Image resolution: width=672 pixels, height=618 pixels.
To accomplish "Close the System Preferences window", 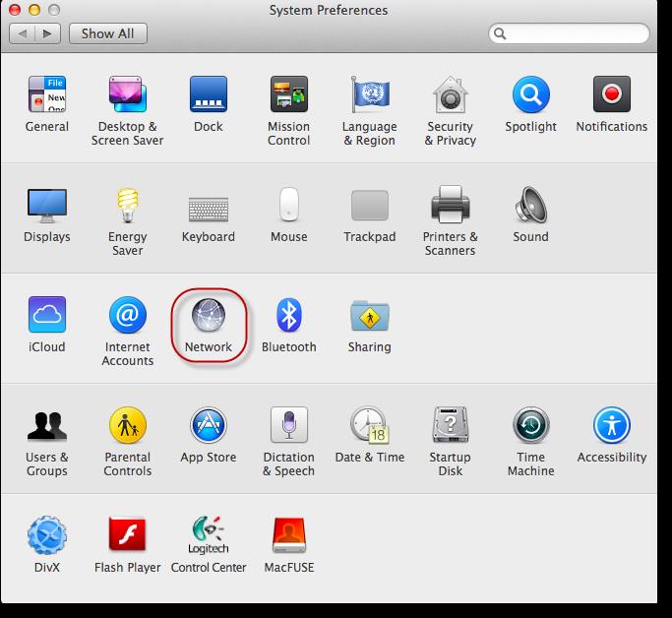I will [x=15, y=10].
